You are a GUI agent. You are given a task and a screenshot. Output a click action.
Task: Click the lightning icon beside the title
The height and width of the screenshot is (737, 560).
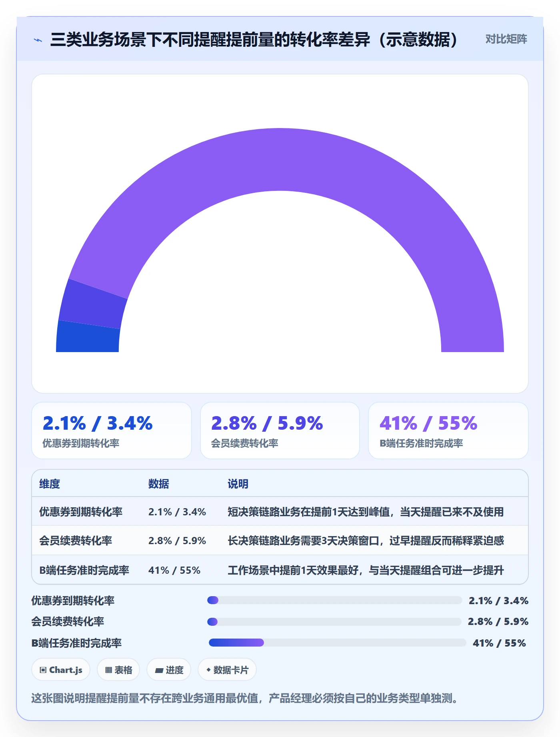(x=38, y=40)
